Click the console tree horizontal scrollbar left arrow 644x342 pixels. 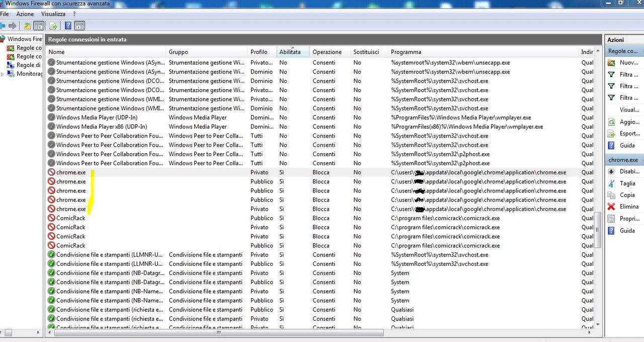click(x=2, y=332)
